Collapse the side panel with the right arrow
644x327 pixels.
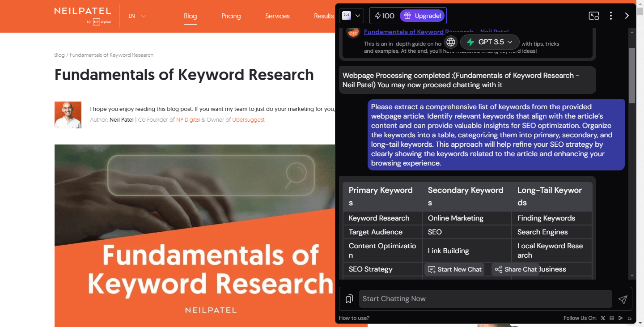click(627, 16)
